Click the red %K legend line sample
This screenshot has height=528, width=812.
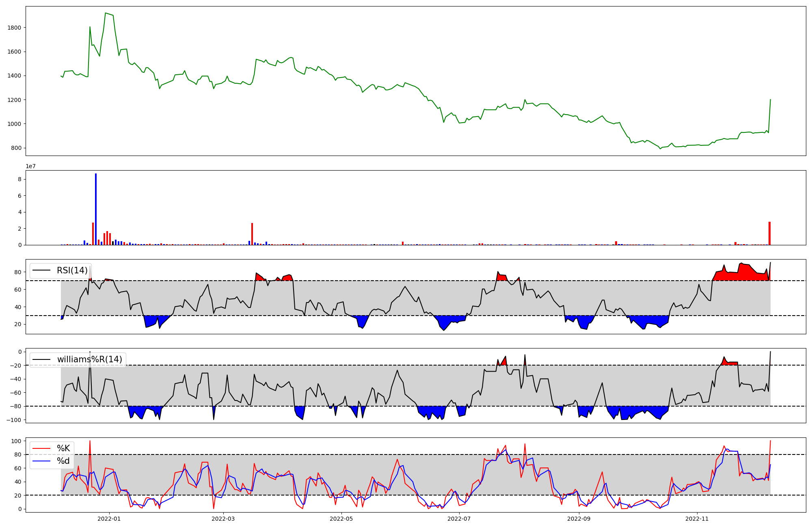[41, 448]
